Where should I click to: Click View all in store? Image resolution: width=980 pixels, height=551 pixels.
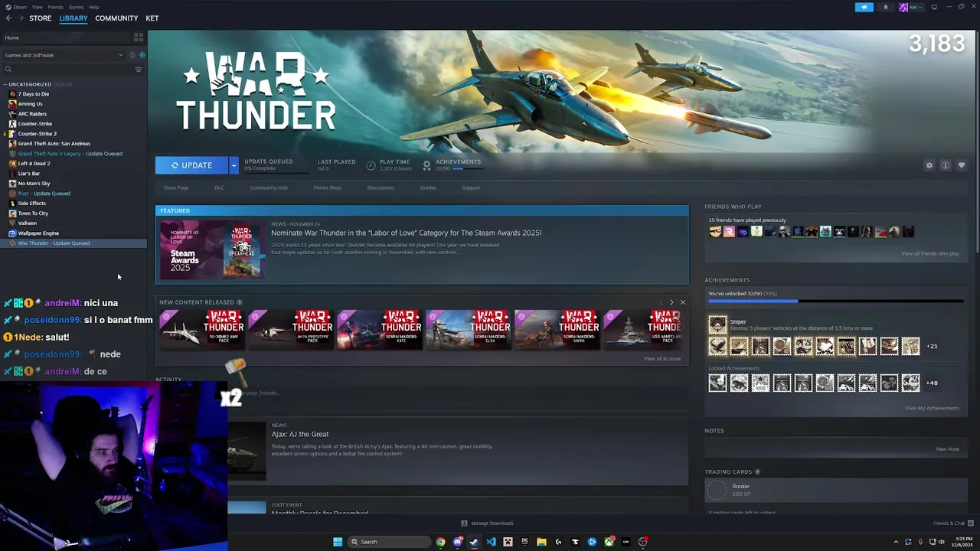click(662, 359)
